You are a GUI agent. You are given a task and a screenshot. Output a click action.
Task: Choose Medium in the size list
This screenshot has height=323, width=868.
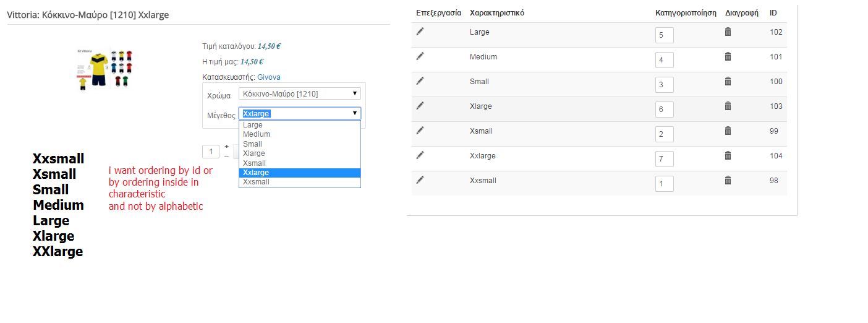pos(257,134)
